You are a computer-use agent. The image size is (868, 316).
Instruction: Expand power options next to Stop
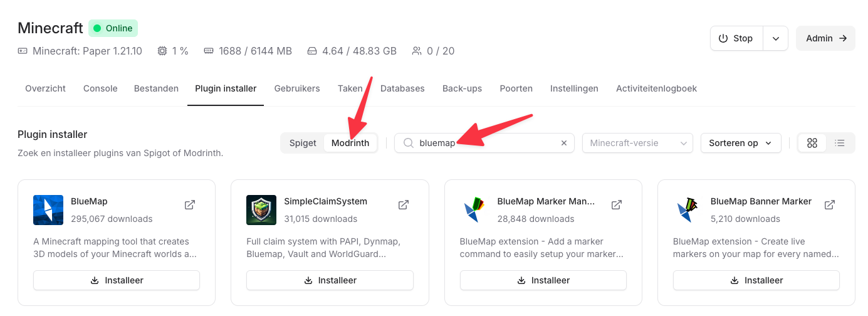click(776, 38)
